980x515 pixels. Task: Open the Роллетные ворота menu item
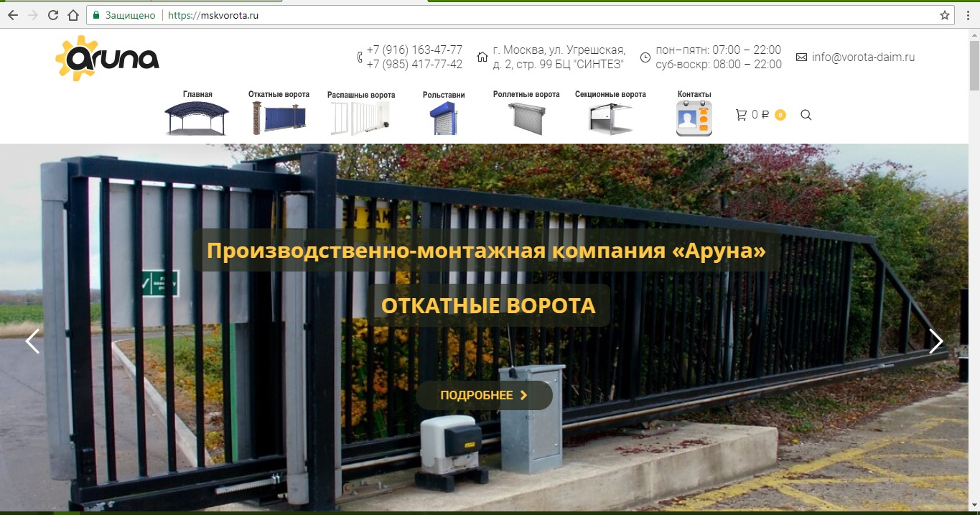pos(526,94)
